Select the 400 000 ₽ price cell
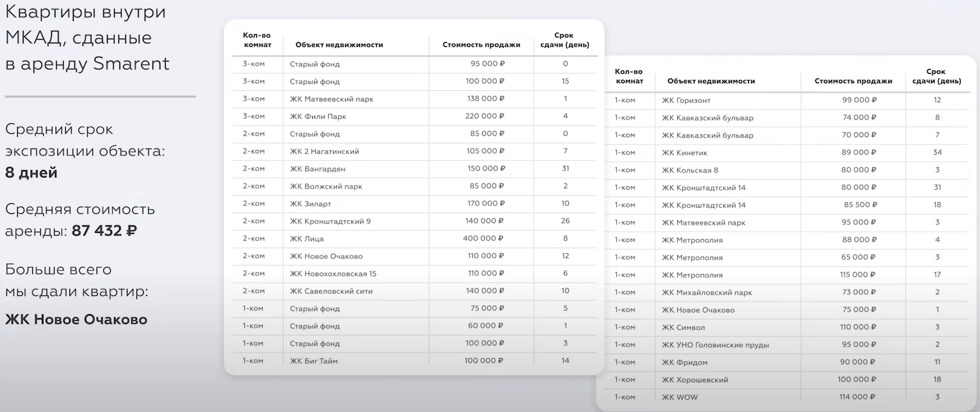The height and width of the screenshot is (412, 980). point(483,238)
